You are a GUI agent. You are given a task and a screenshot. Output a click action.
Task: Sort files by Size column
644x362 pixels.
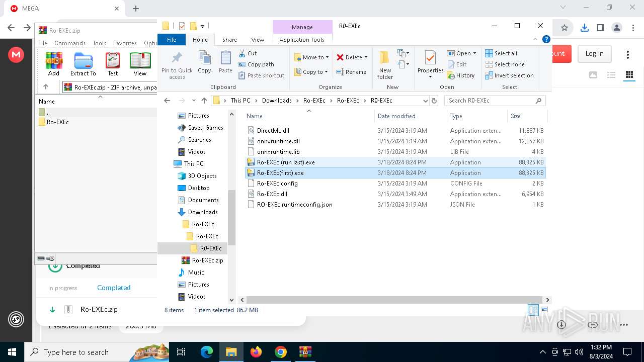527,116
